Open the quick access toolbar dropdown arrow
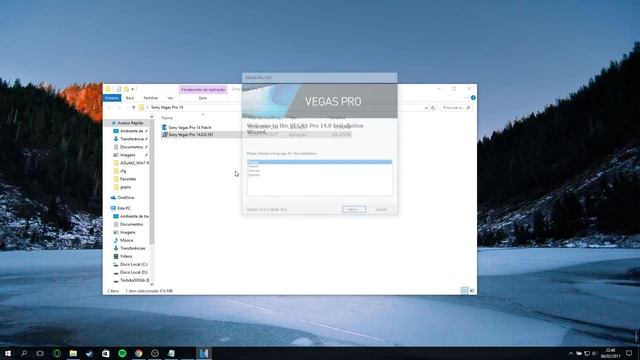The image size is (640, 360). tap(133, 89)
